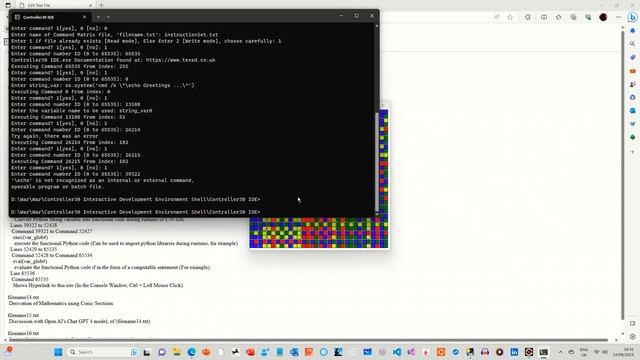Open Shopping tag in Edge sidebar
The height and width of the screenshot is (360, 640).
click(633, 58)
